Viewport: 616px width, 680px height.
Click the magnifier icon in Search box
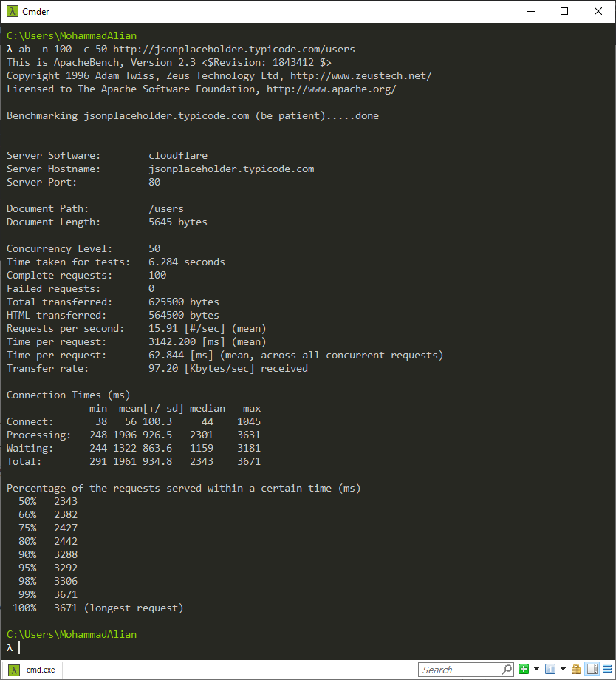pos(507,670)
